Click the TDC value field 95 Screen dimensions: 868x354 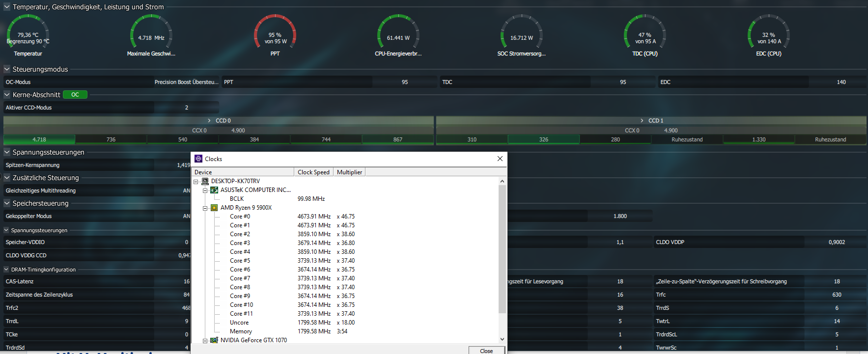(x=623, y=82)
